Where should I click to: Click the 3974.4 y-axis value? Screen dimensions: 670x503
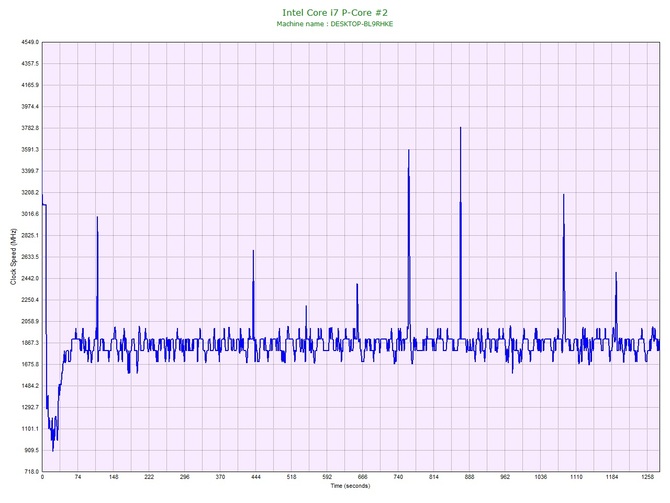click(x=30, y=106)
